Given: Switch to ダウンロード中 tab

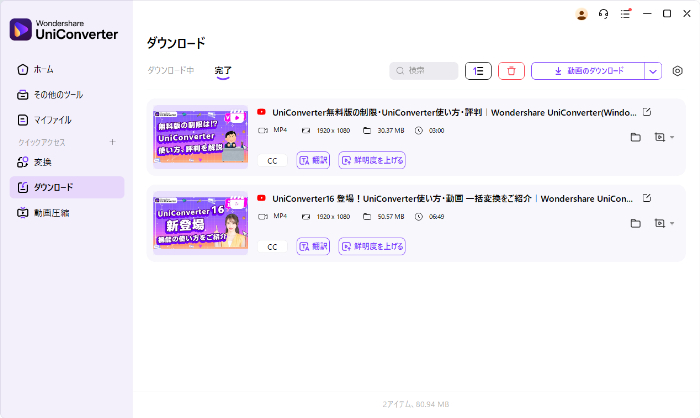Looking at the screenshot, I should coord(171,71).
